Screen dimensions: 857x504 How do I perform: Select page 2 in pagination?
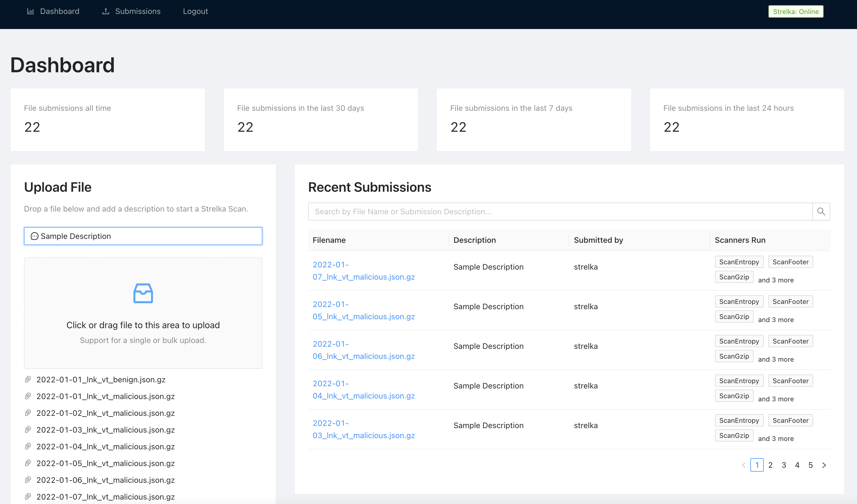[x=770, y=465]
